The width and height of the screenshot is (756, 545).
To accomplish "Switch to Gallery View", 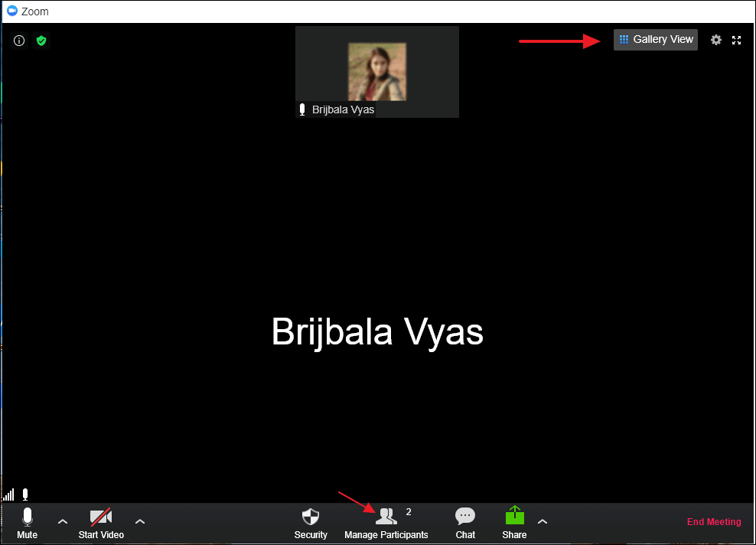I will point(656,40).
